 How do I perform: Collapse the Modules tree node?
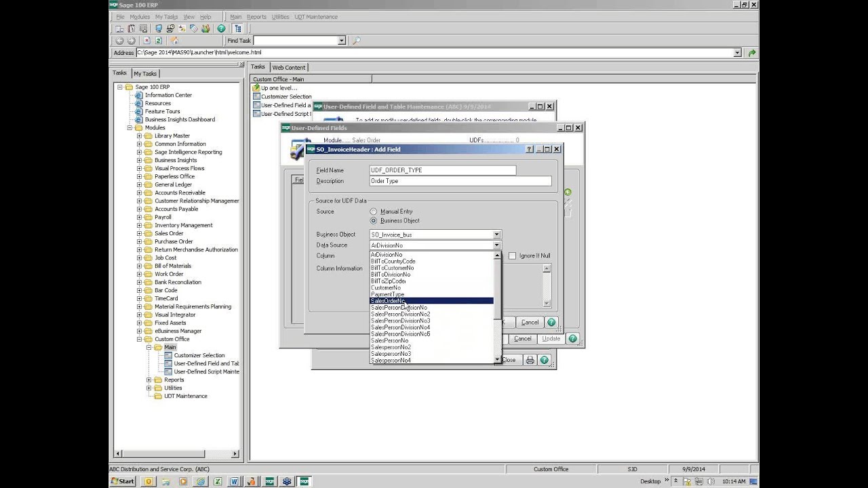(130, 127)
